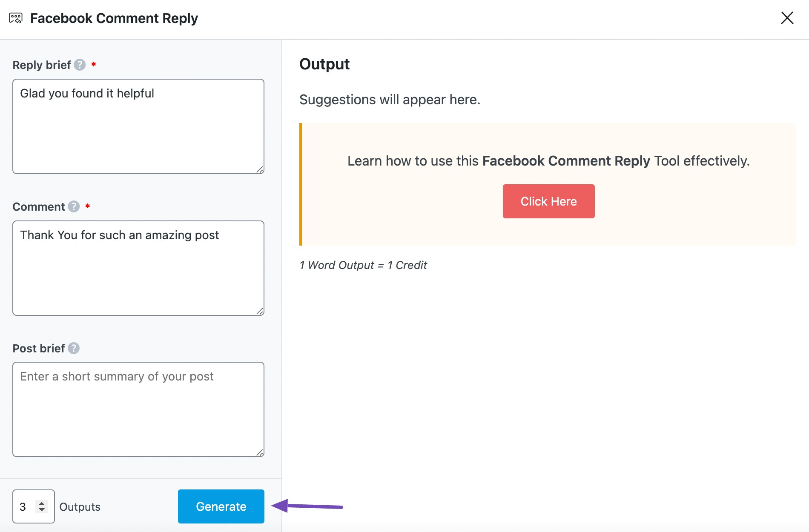
Task: Click the Comment textarea resize handle
Action: point(260,312)
